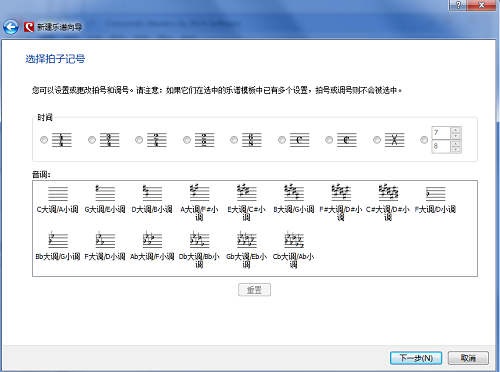Choose the D大调/B小调 key signature
Screen dimensions: 500x372
pos(152,199)
